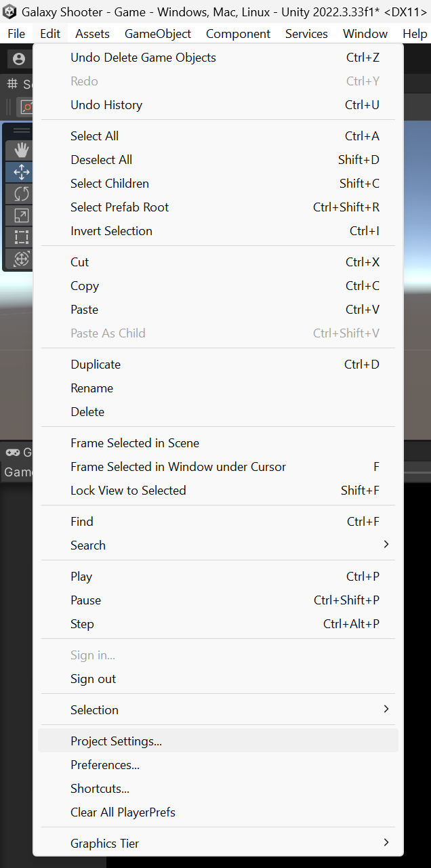This screenshot has height=868, width=431.
Task: Select the Rotate tool
Action: point(21,194)
